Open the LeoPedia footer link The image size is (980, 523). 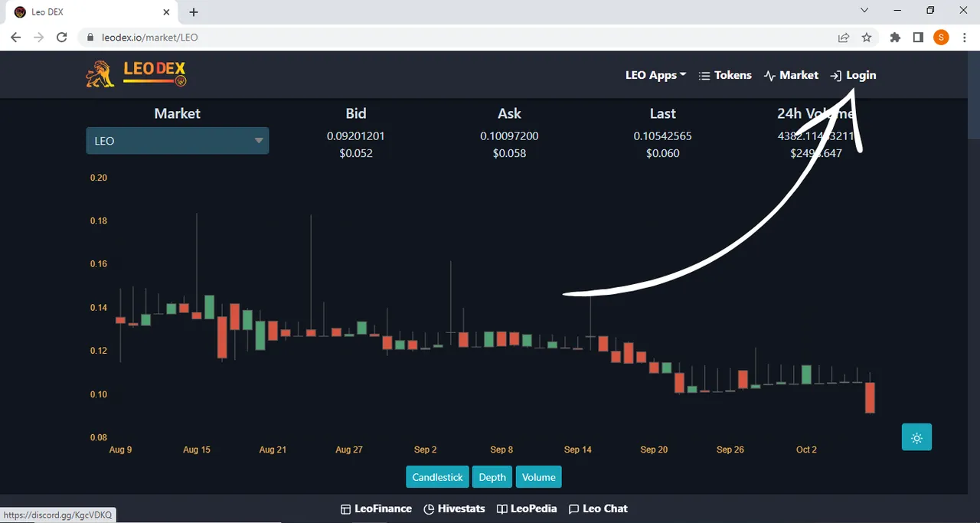(527, 508)
